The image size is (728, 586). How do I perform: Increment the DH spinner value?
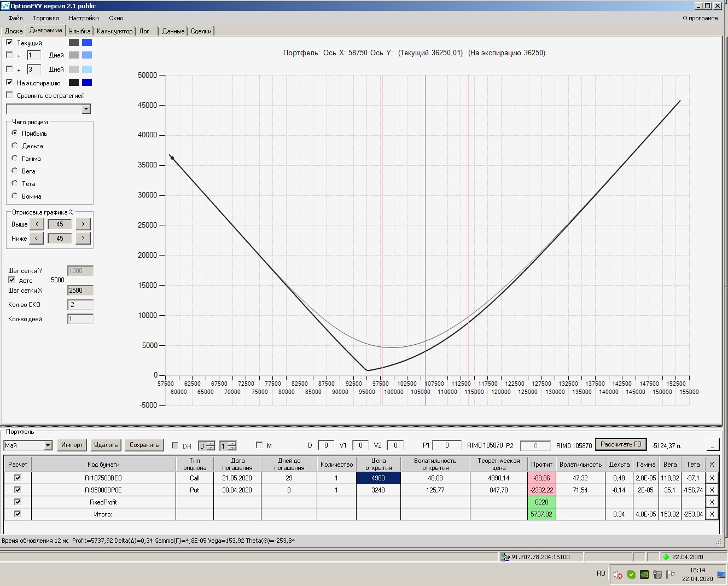click(211, 443)
